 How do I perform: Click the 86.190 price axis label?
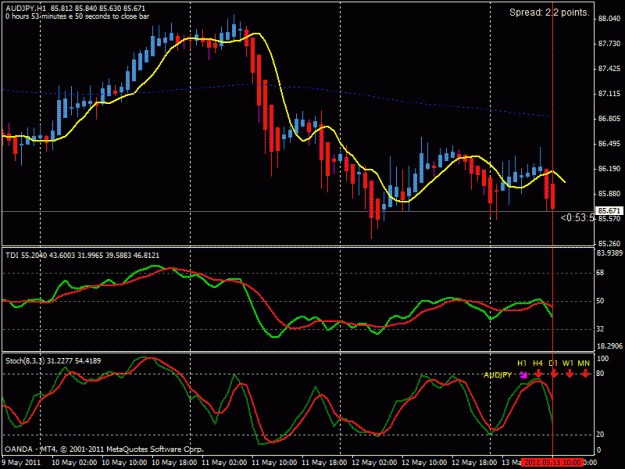609,169
